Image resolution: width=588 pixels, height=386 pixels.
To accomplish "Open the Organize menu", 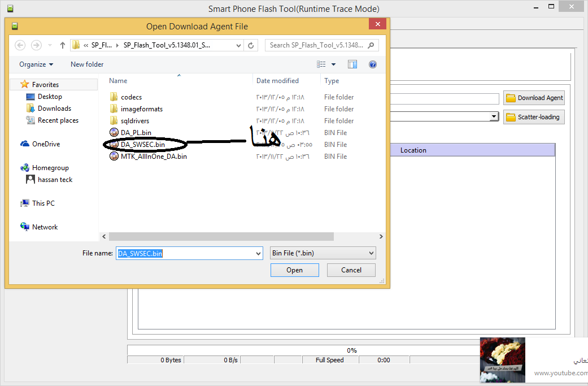I will 36,64.
